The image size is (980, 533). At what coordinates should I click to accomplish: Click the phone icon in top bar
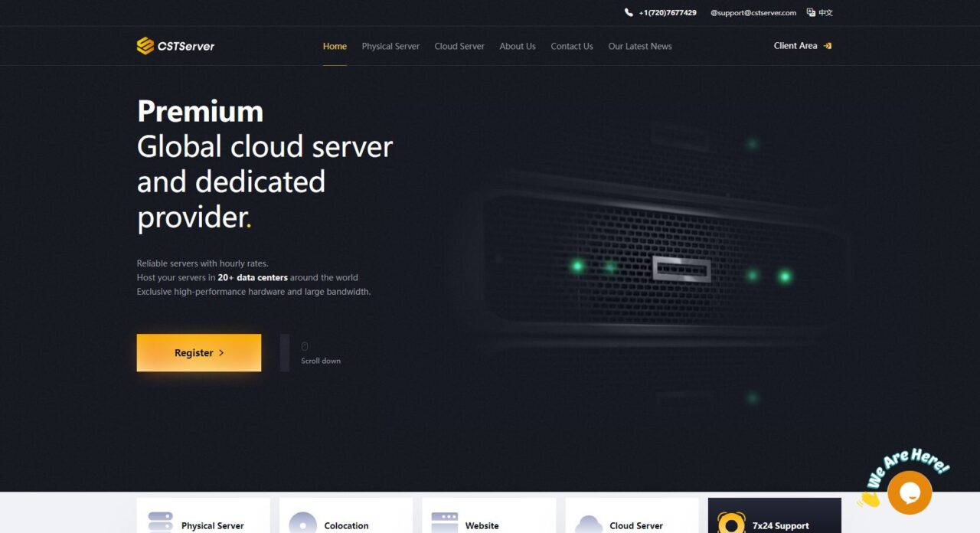[x=629, y=13]
